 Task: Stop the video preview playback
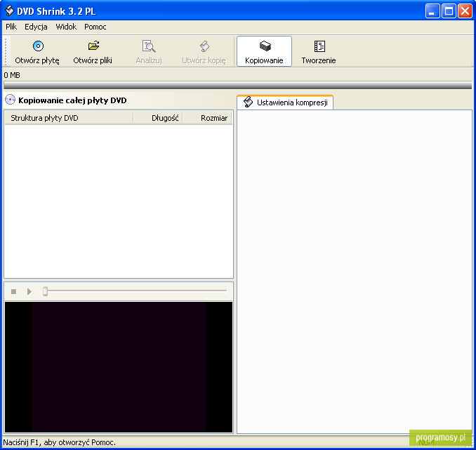[x=13, y=291]
